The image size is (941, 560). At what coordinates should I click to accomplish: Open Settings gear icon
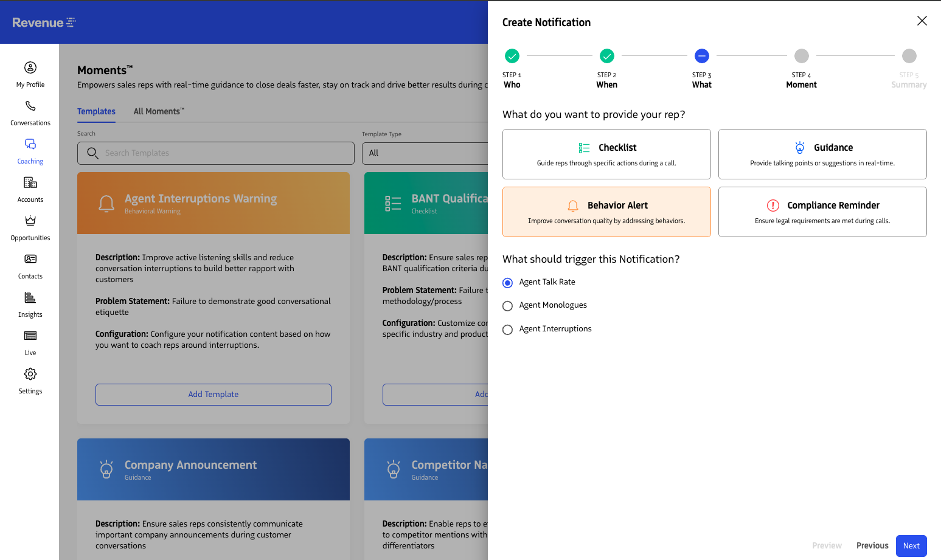tap(30, 374)
